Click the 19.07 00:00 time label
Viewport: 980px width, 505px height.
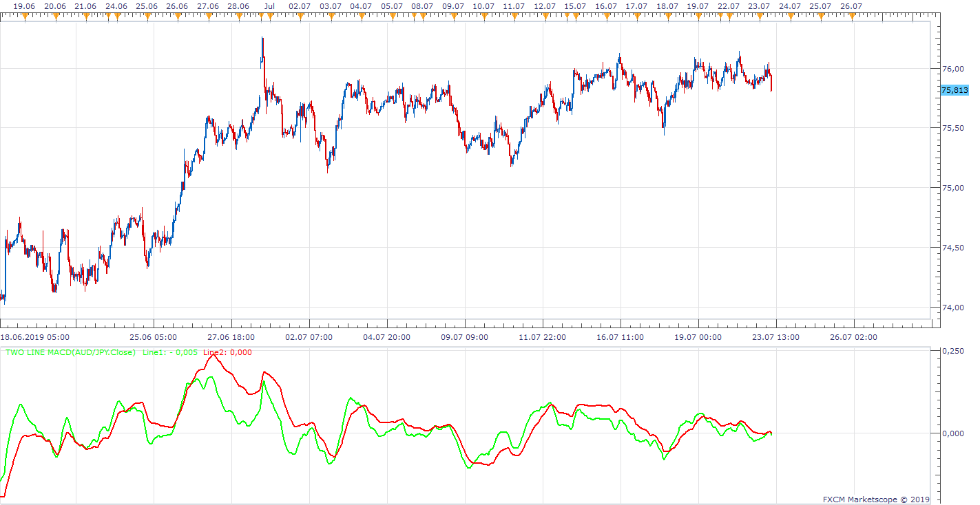pos(698,337)
